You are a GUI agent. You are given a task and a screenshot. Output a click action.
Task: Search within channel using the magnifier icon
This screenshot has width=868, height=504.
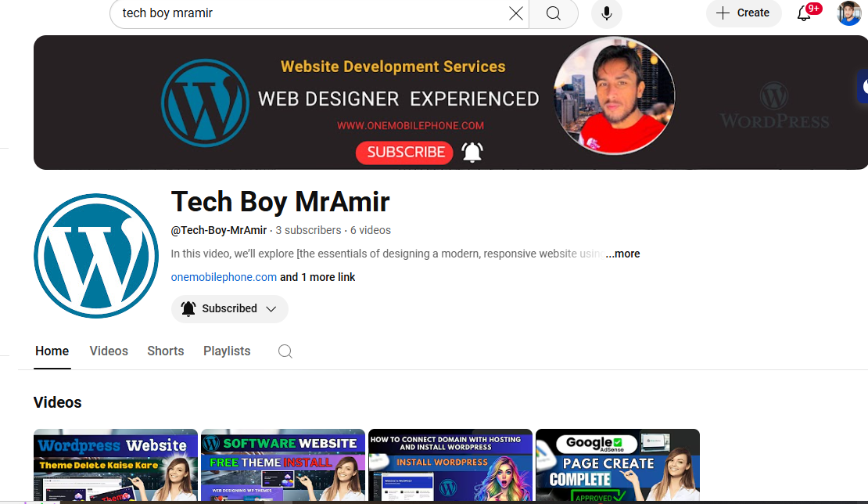coord(285,351)
